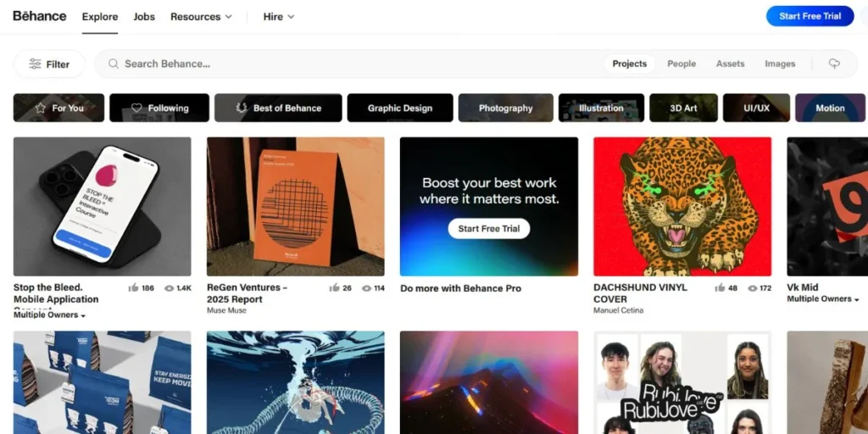868x434 pixels.
Task: Click the star icon on For You
Action: coord(41,108)
